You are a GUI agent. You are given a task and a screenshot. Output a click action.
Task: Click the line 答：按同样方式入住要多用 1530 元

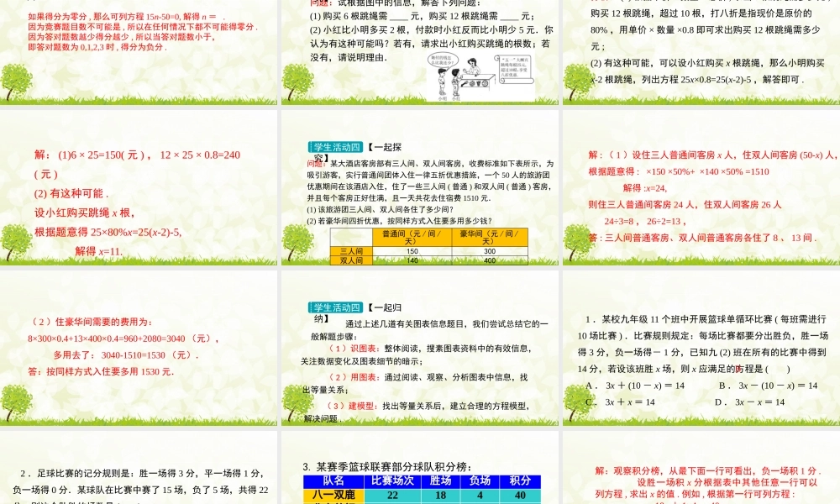pyautogui.click(x=101, y=372)
